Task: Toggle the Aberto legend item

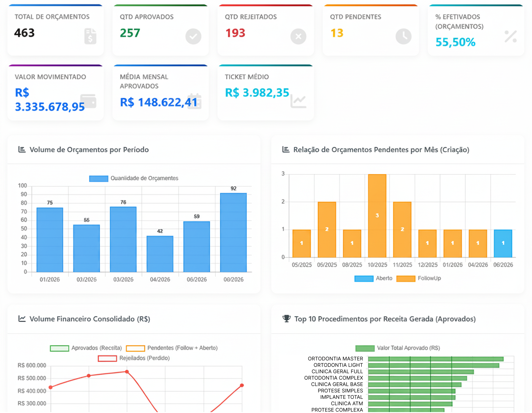Action: tap(373, 278)
